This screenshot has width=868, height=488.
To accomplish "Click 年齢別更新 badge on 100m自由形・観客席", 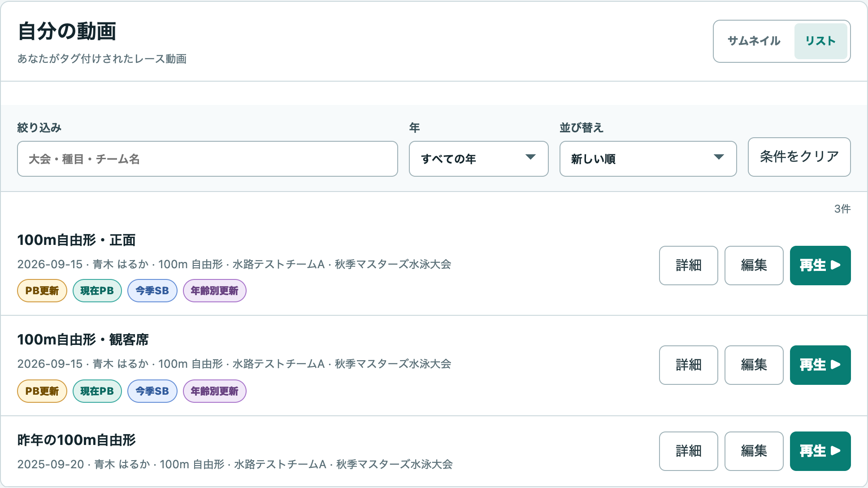I will (215, 391).
